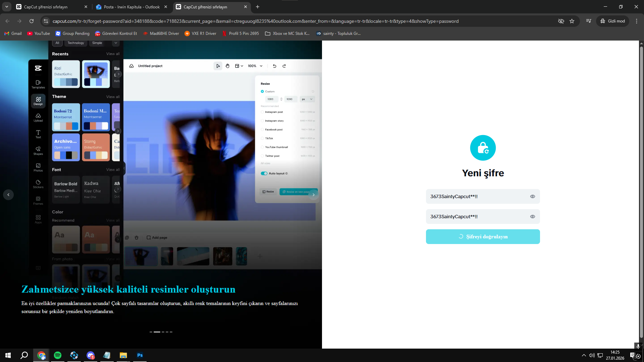Image resolution: width=644 pixels, height=362 pixels.
Task: Focus the first new password field
Action: tap(483, 196)
